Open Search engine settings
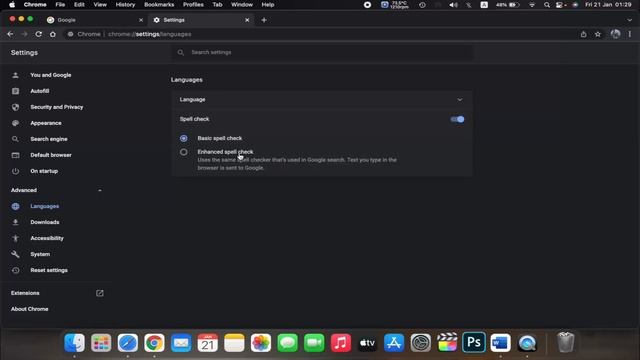640x360 pixels. click(x=49, y=139)
